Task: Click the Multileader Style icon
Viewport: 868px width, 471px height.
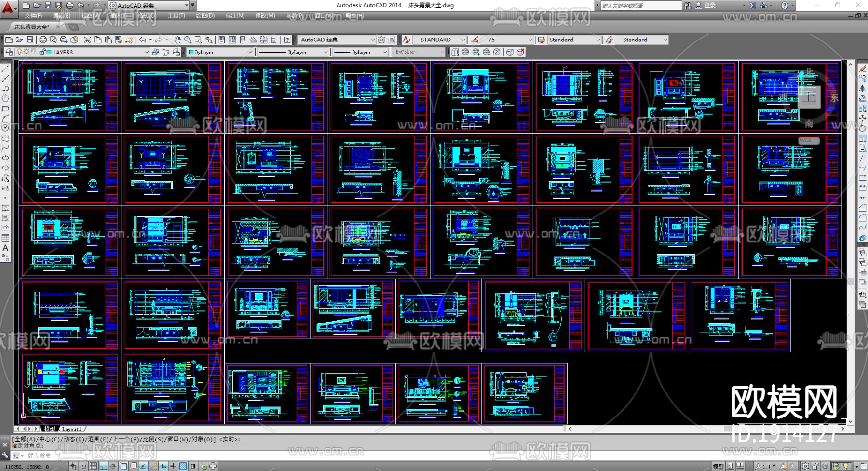Action: tap(610, 40)
